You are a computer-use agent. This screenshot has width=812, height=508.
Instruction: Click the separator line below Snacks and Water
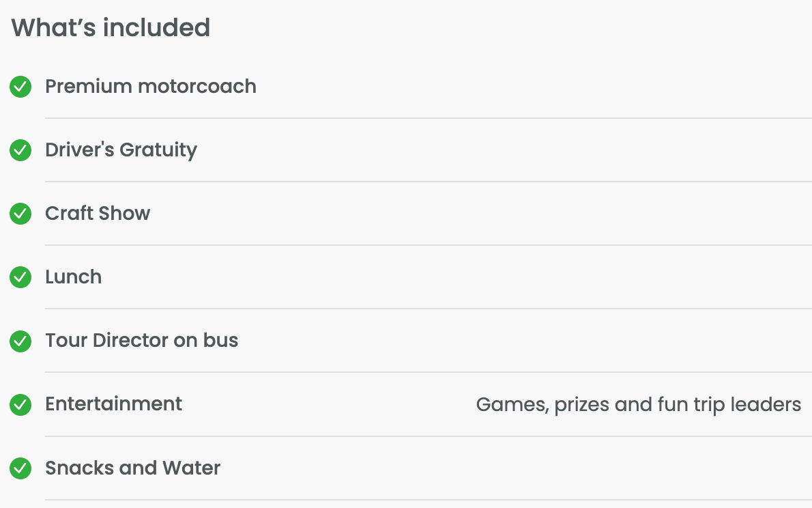(428, 500)
